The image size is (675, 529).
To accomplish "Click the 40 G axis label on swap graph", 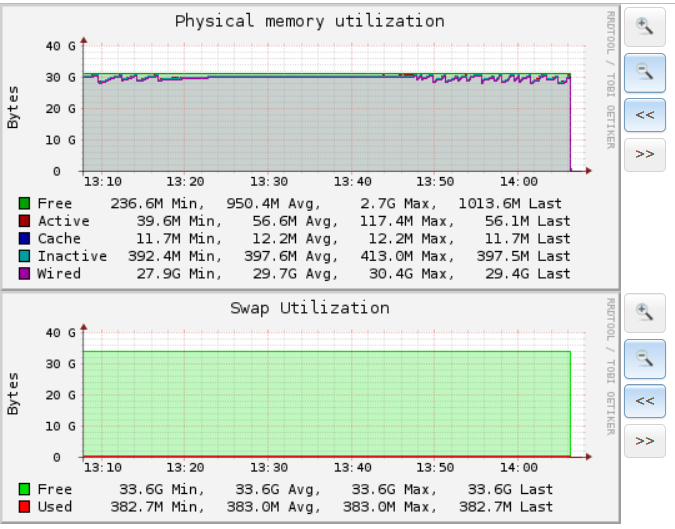I will [x=60, y=333].
